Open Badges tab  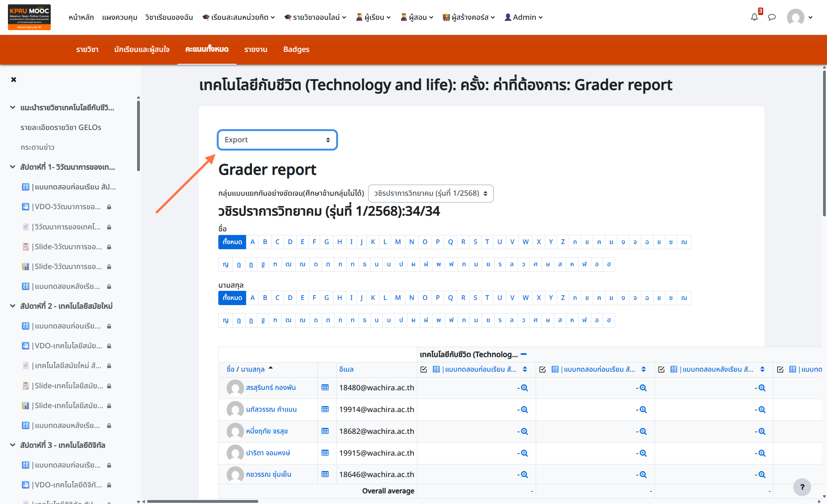tap(296, 50)
